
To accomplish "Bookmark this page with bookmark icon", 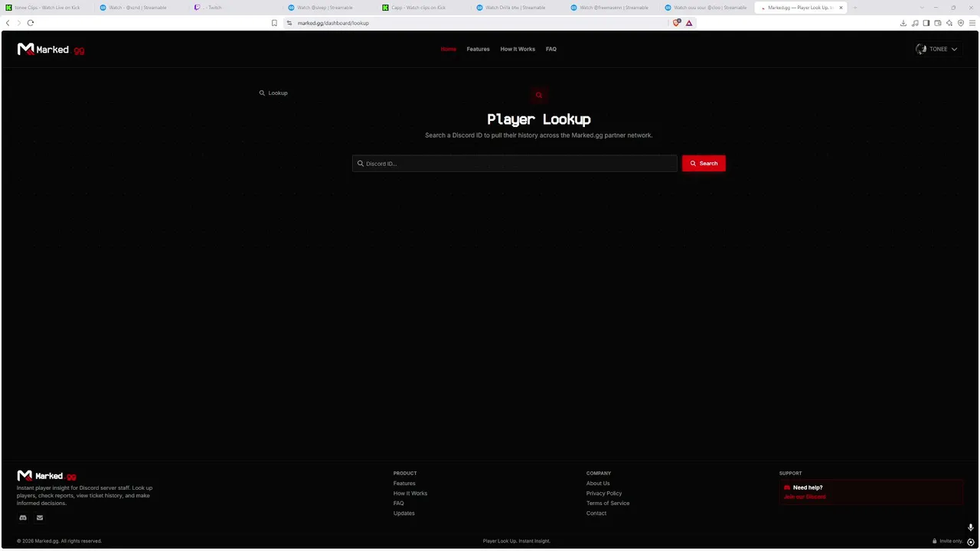I will click(x=274, y=23).
